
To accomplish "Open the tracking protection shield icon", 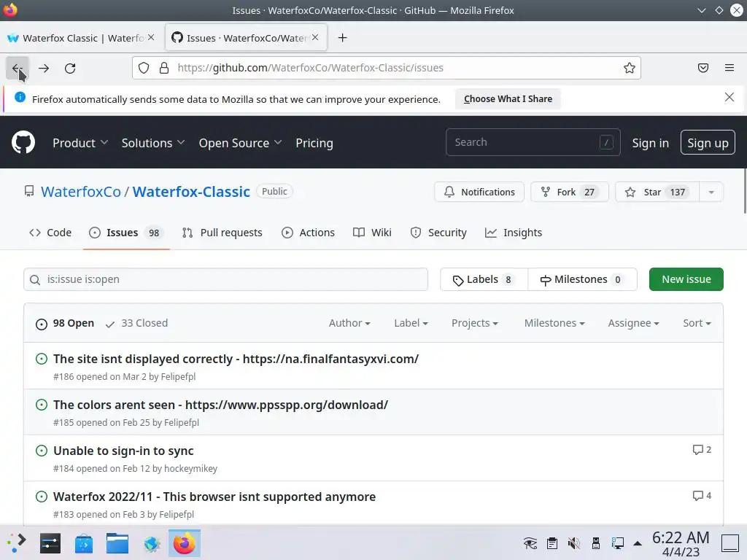I will 144,68.
